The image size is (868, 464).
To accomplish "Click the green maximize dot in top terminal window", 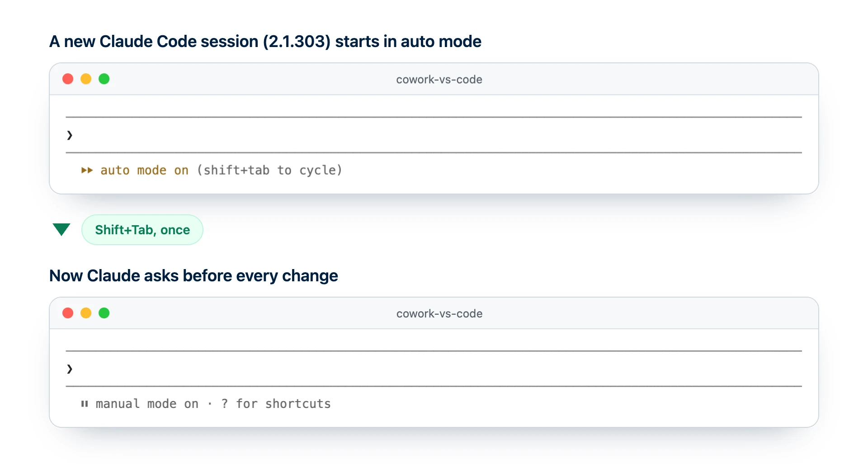I will 104,79.
